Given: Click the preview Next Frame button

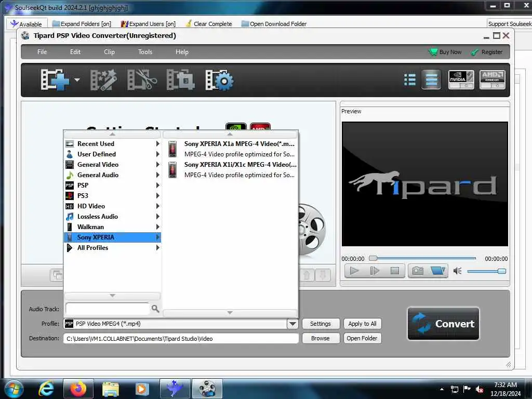Looking at the screenshot, I should click(374, 271).
